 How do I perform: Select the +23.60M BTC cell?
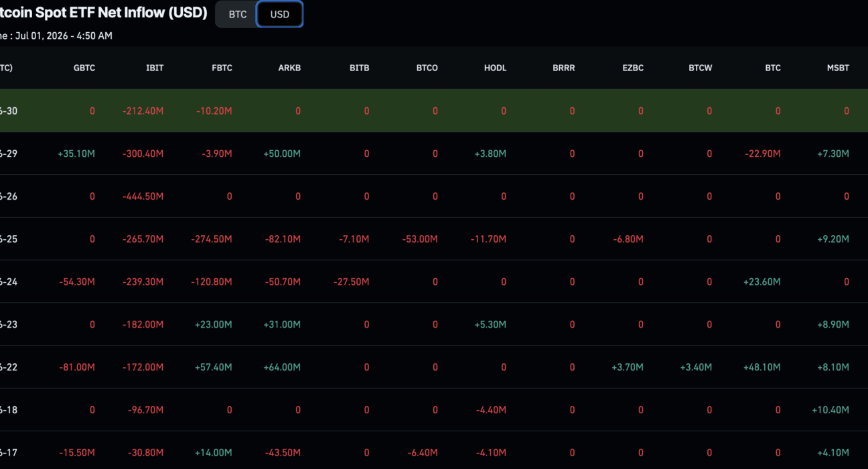[x=762, y=281]
